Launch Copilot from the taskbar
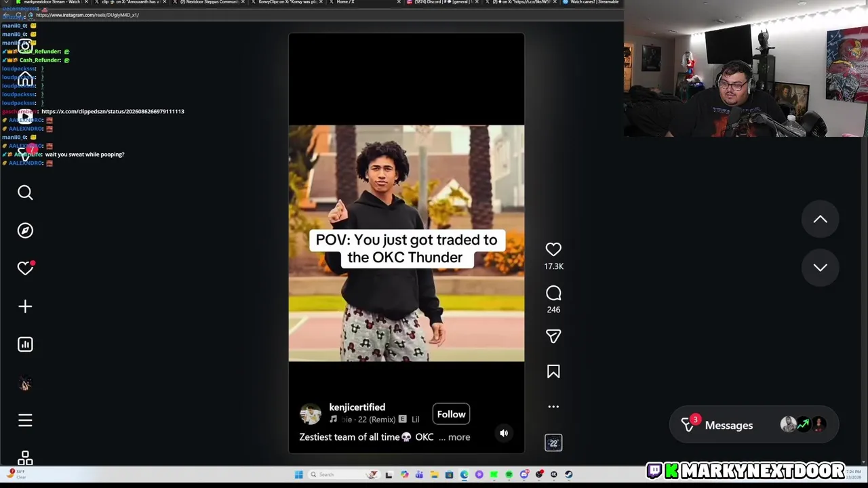This screenshot has height=488, width=868. [x=405, y=474]
